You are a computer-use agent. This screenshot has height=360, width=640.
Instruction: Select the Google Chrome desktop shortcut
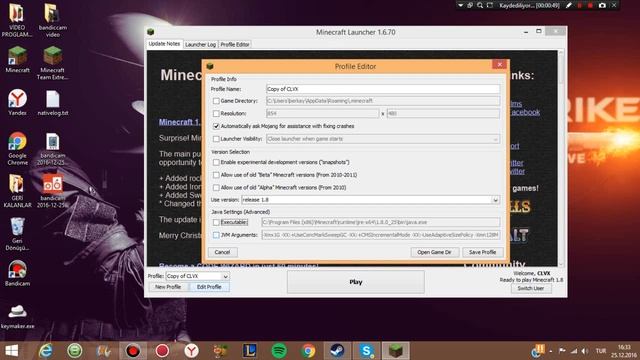point(18,149)
